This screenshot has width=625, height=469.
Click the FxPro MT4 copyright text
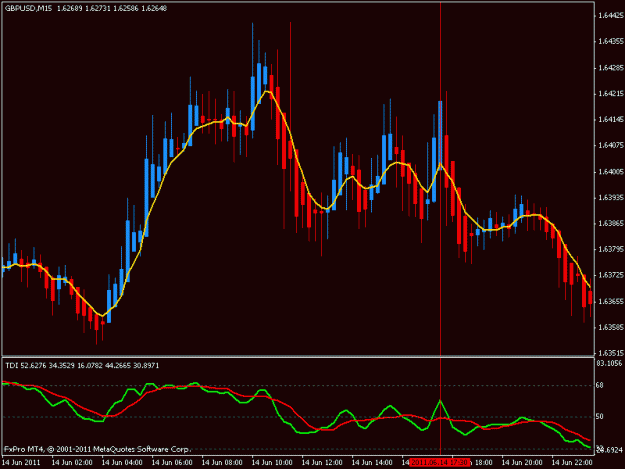(98, 449)
